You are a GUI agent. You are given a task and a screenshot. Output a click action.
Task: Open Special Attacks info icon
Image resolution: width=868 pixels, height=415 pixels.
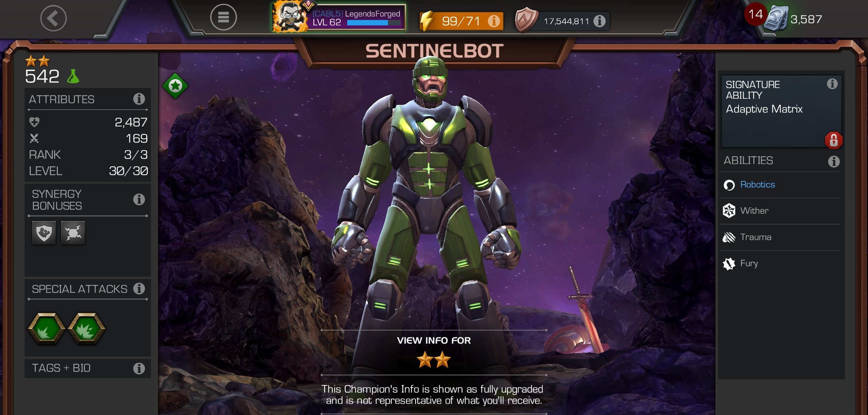coord(139,288)
